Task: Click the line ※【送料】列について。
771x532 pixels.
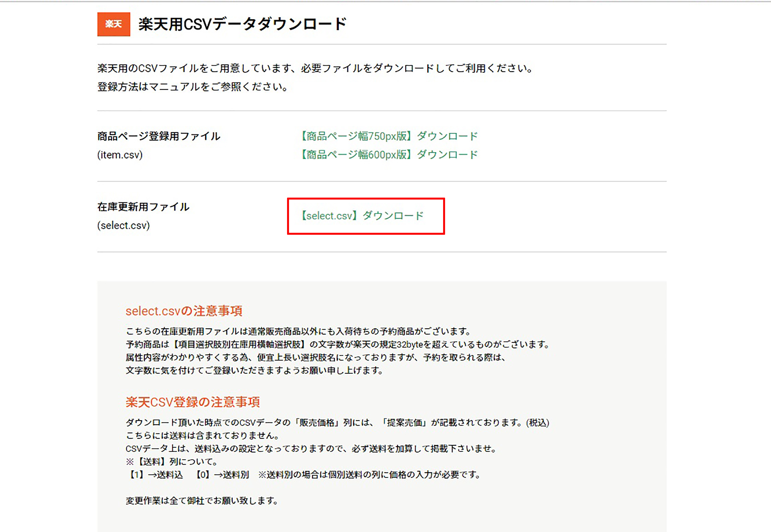Action: click(172, 462)
